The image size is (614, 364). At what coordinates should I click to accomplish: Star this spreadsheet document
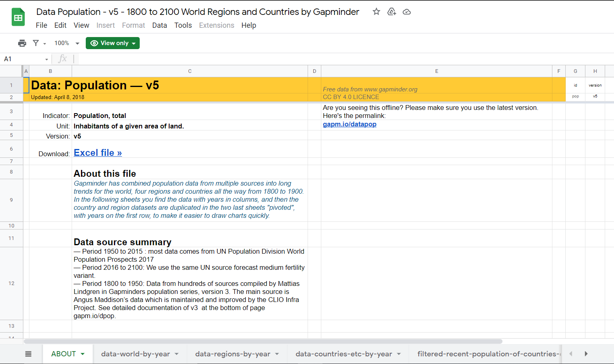[x=376, y=12]
